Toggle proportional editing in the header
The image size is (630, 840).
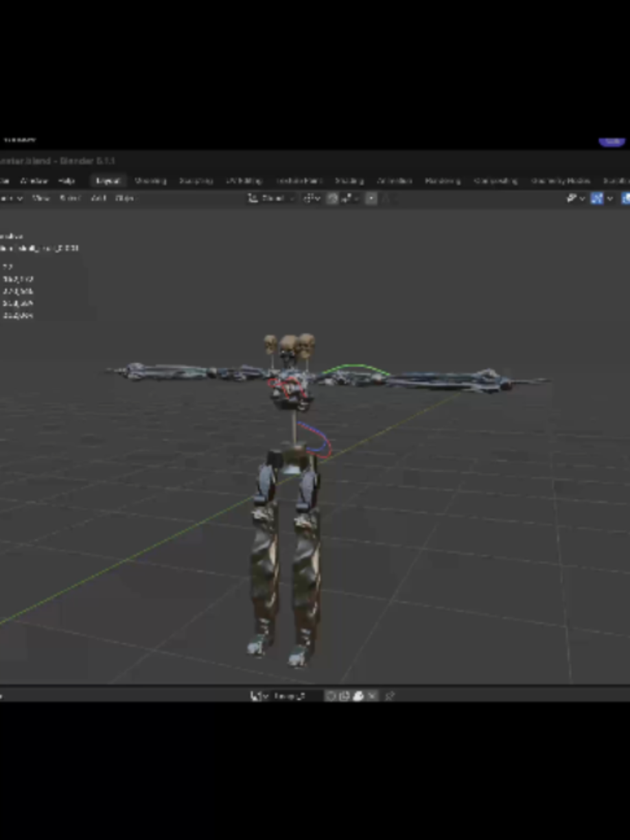point(371,198)
